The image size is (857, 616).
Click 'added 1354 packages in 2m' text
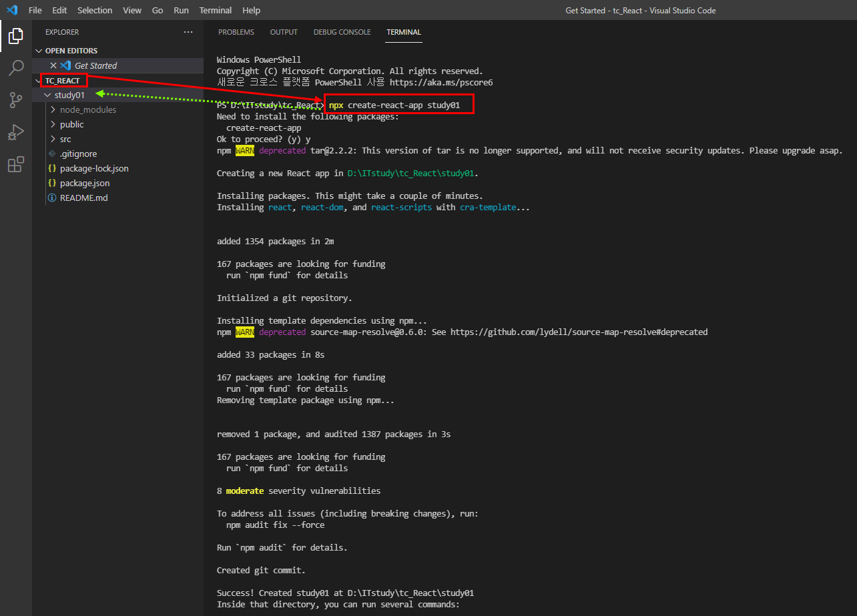[276, 241]
